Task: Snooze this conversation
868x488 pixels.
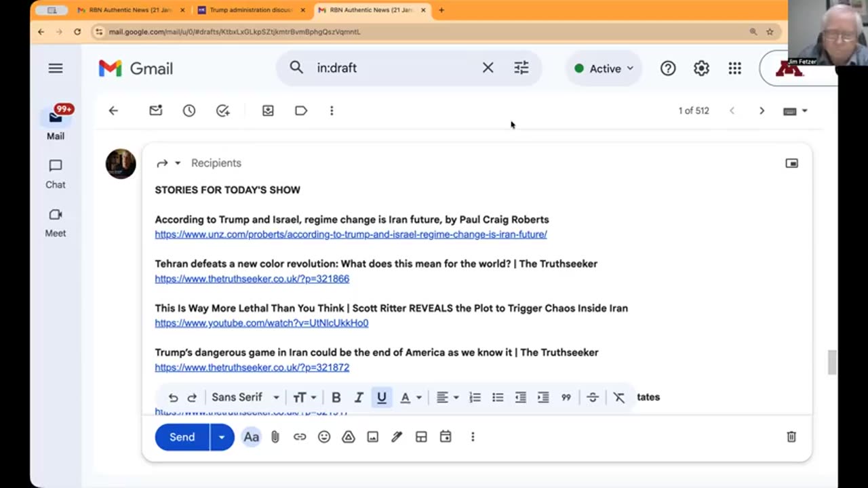Action: click(189, 110)
